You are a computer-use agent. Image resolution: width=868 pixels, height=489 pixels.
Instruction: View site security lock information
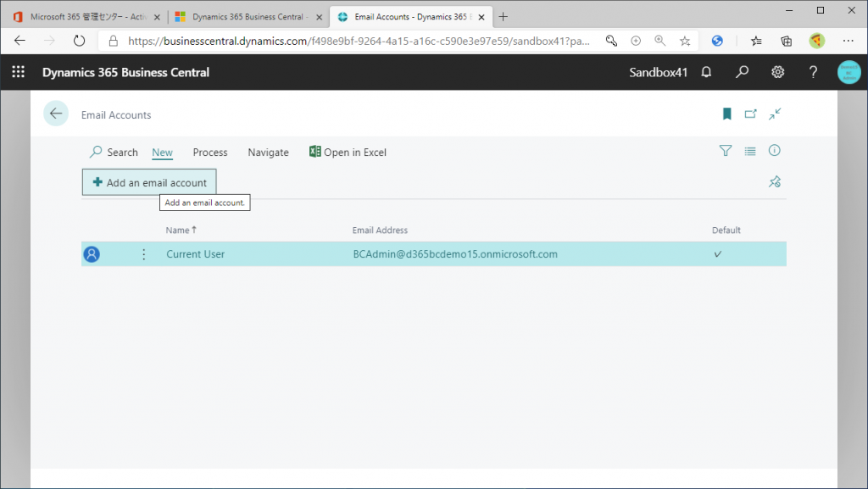(113, 41)
